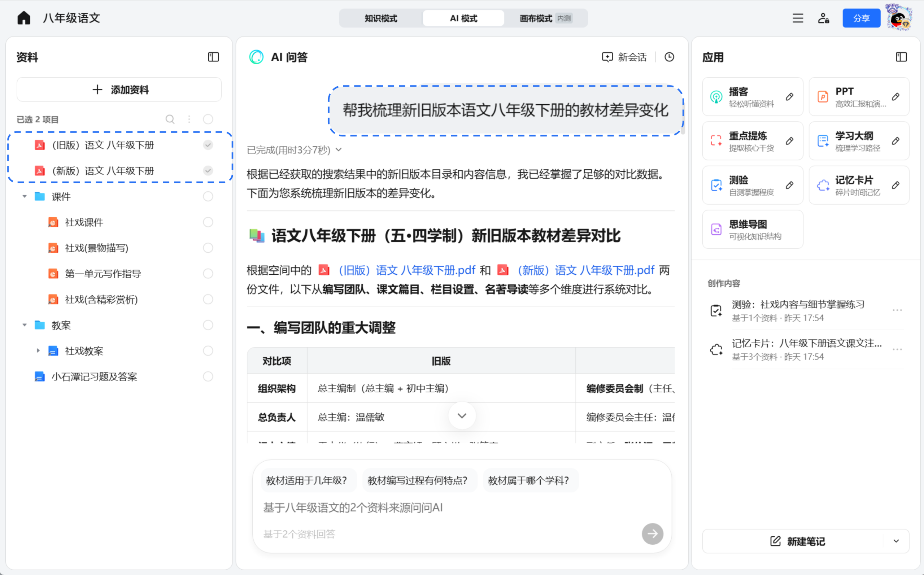Open the conversation history clock icon
The width and height of the screenshot is (924, 575).
(670, 57)
